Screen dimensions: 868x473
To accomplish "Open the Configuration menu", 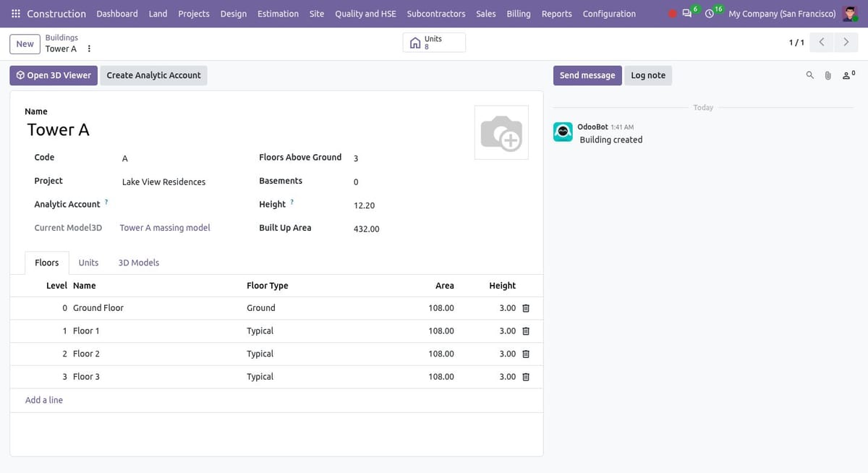I will pyautogui.click(x=609, y=14).
